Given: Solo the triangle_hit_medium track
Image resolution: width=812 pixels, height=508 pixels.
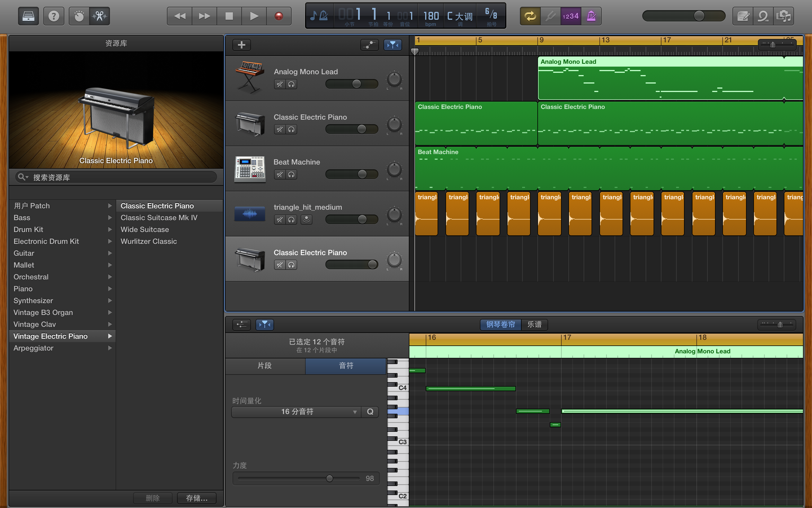Looking at the screenshot, I should (291, 220).
